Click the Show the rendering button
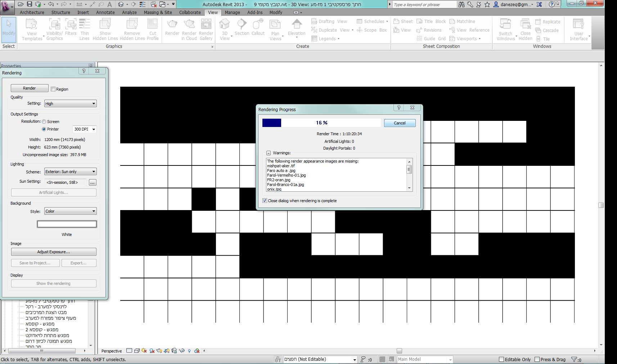The image size is (617, 364). (x=54, y=283)
